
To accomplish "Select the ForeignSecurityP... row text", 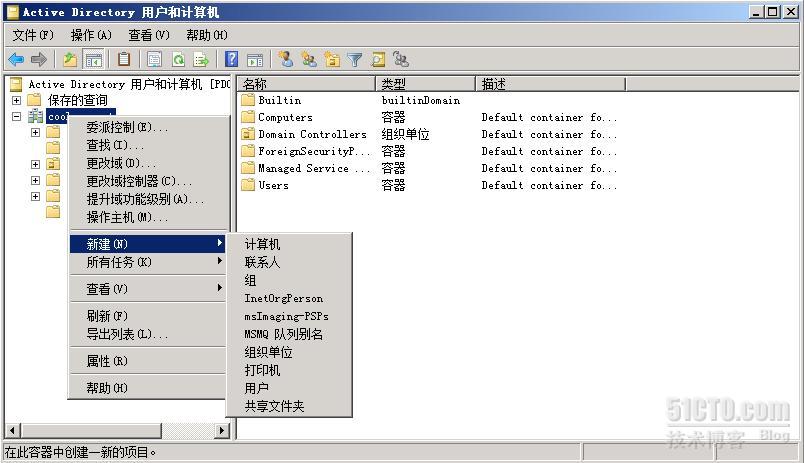I will 314,151.
